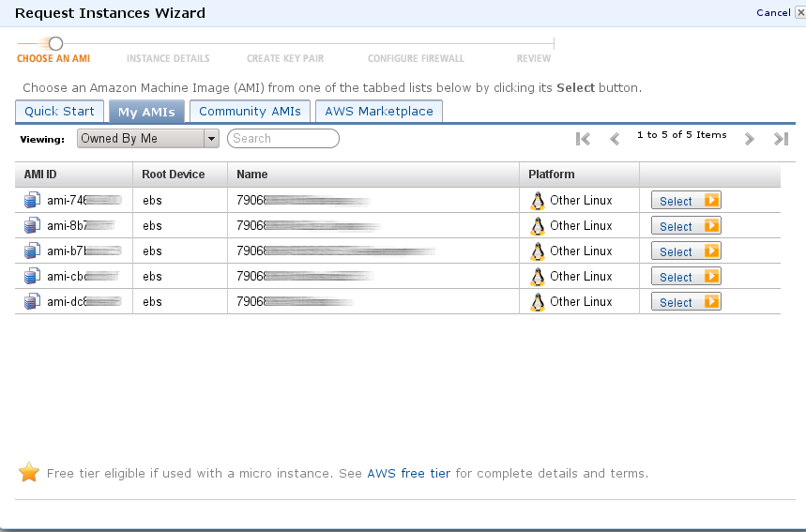Click the Linux penguin icon in ami-dc8 row
Screen dimensions: 806x532
pos(537,302)
